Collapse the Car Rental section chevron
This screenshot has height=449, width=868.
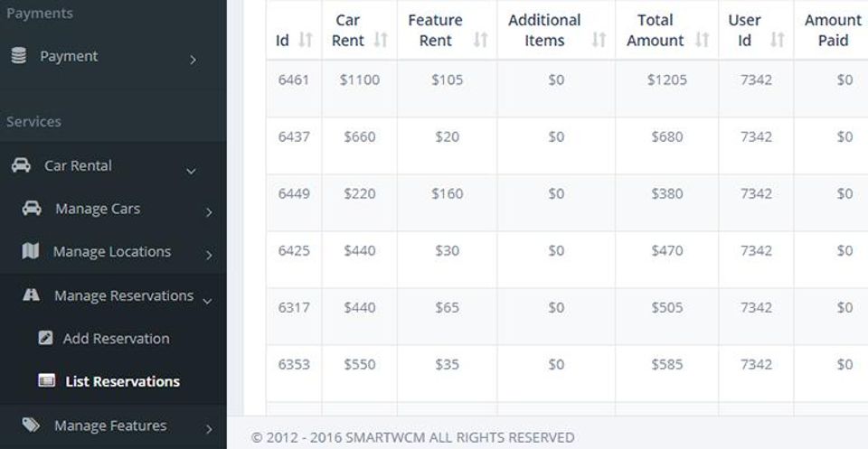pos(191,170)
